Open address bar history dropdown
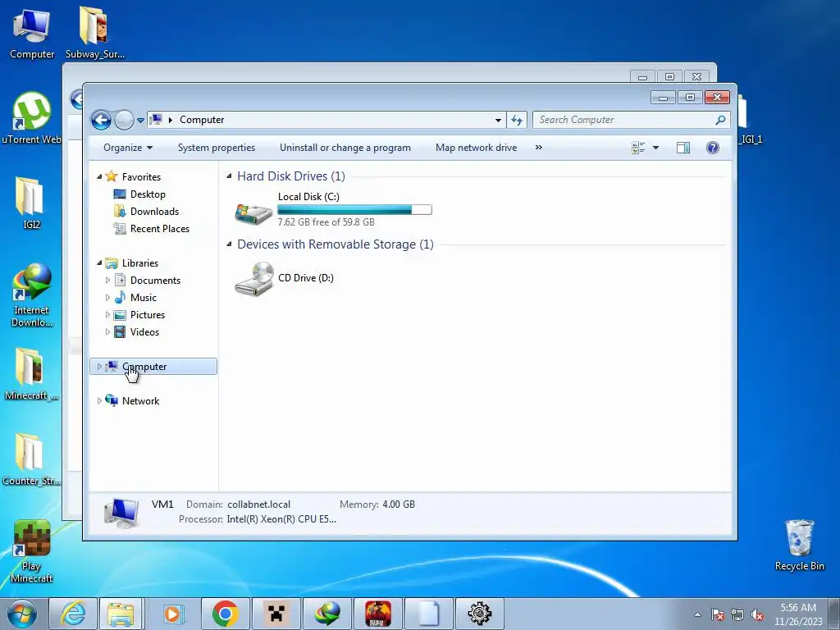This screenshot has height=630, width=840. [498, 120]
